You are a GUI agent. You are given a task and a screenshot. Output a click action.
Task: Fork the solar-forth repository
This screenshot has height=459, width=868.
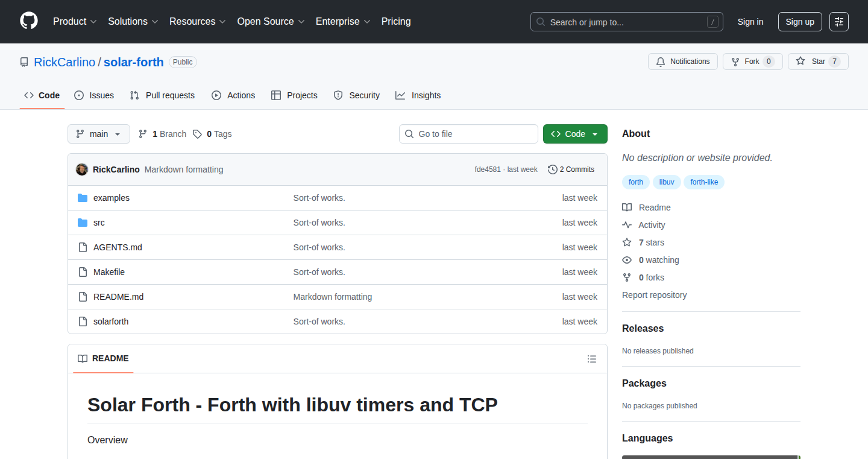[752, 62]
